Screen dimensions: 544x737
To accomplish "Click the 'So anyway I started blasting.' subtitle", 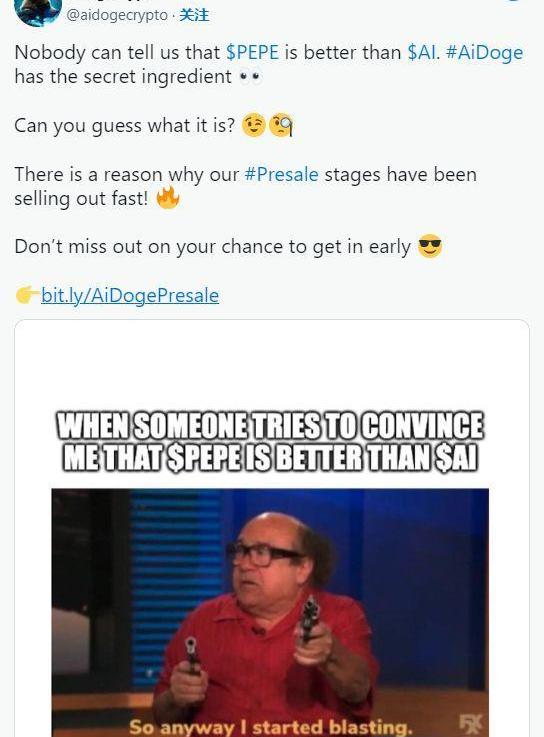I will click(271, 727).
